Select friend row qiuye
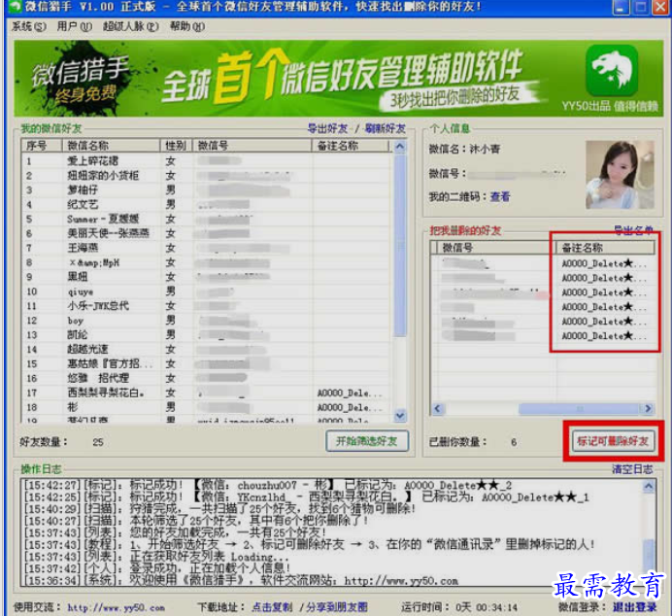 click(x=206, y=291)
